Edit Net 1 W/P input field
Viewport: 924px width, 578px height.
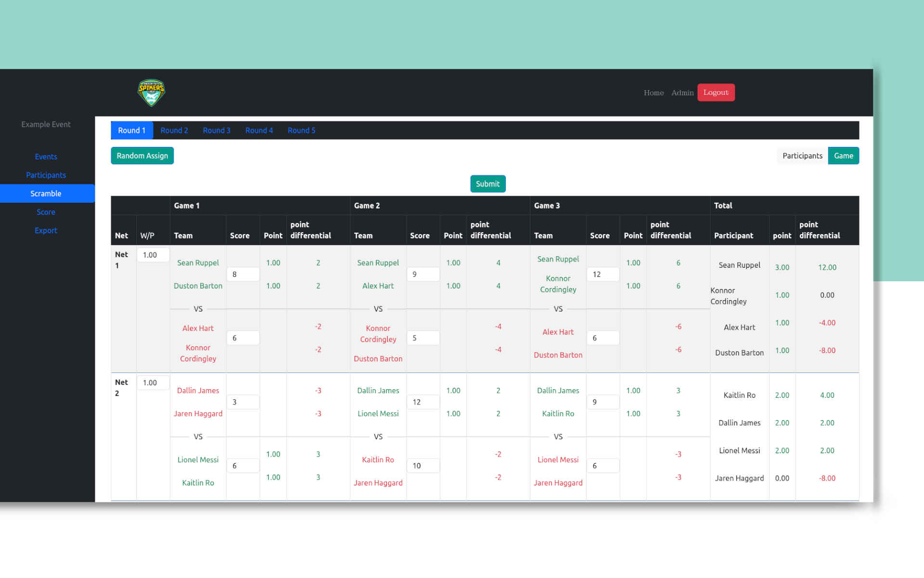pos(153,255)
